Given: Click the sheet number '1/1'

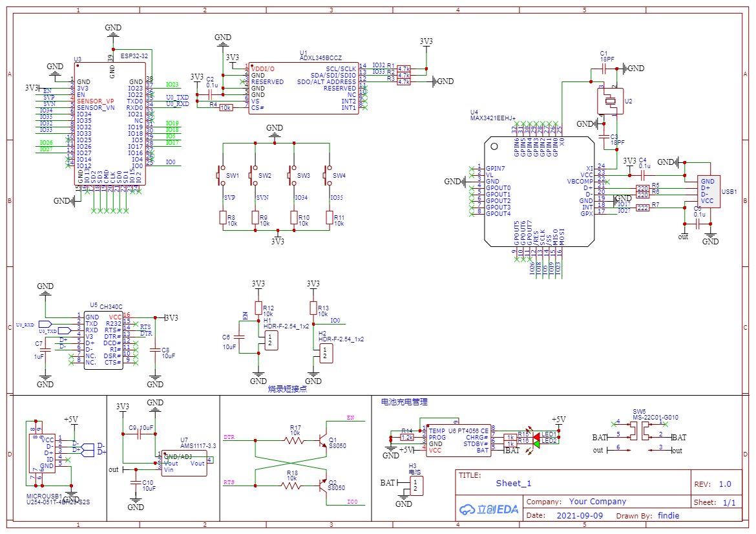Looking at the screenshot, I should coord(729,502).
